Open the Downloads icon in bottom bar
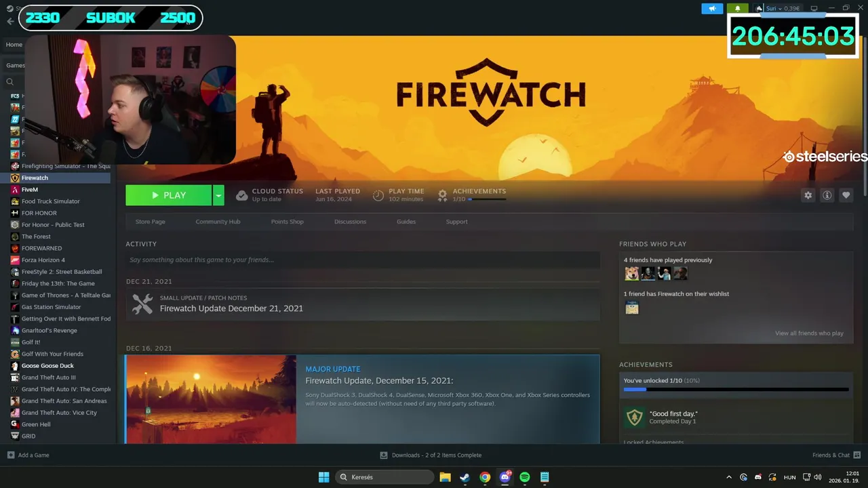This screenshot has width=868, height=488. pyautogui.click(x=384, y=455)
